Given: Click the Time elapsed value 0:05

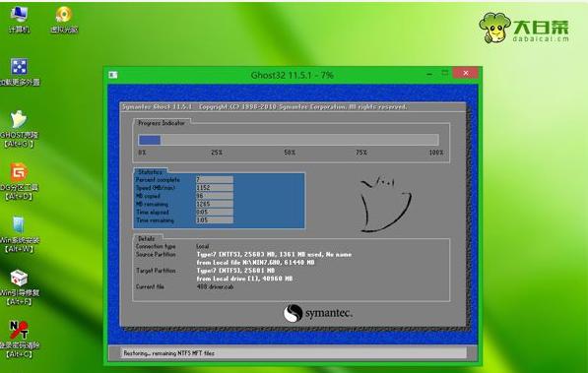Looking at the screenshot, I should pos(215,212).
